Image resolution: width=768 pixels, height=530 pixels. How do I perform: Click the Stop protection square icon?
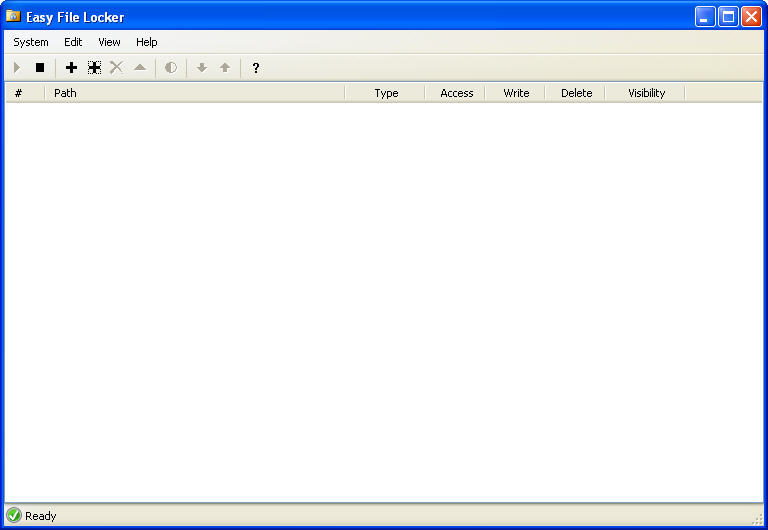pyautogui.click(x=40, y=68)
